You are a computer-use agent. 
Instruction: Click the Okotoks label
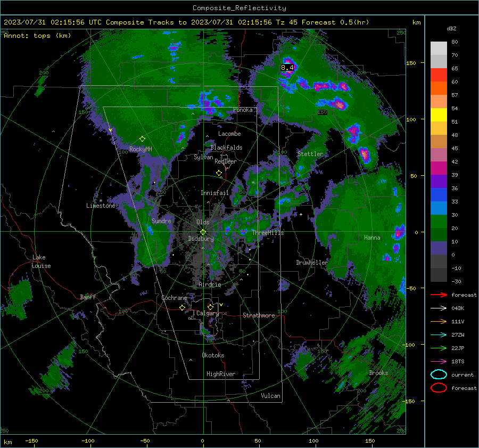(x=213, y=355)
